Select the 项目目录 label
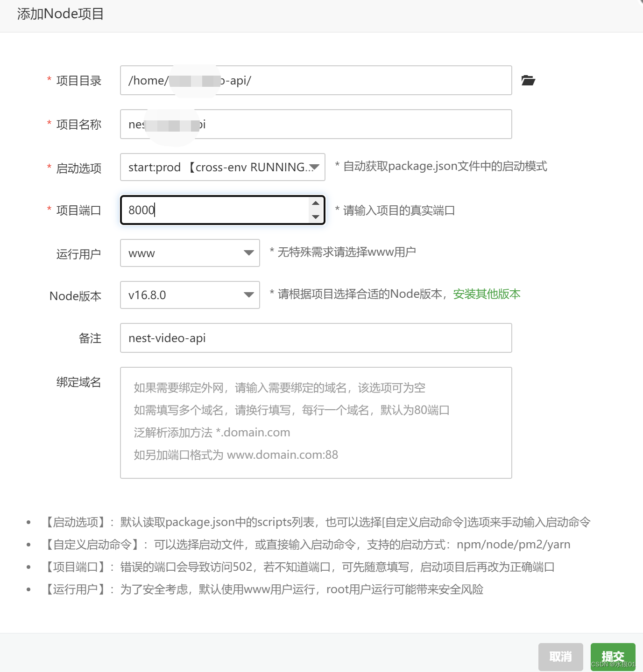 pyautogui.click(x=79, y=81)
